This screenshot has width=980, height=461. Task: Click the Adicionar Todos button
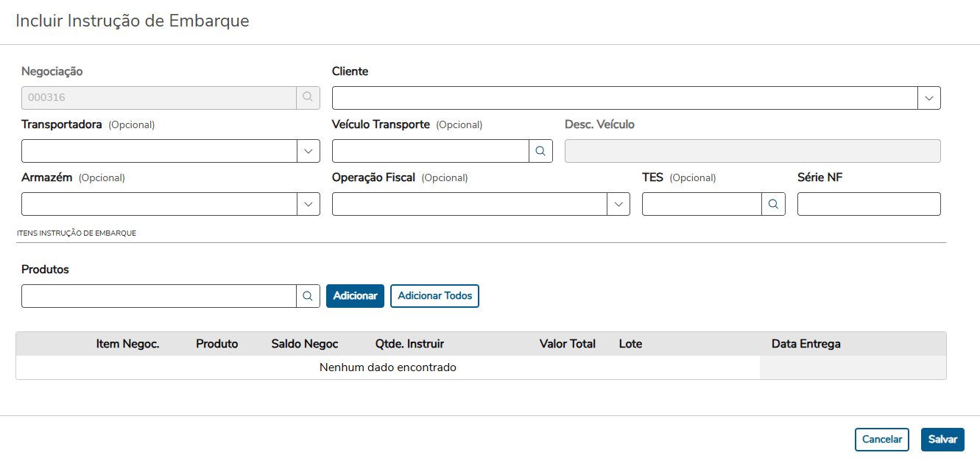coord(434,296)
